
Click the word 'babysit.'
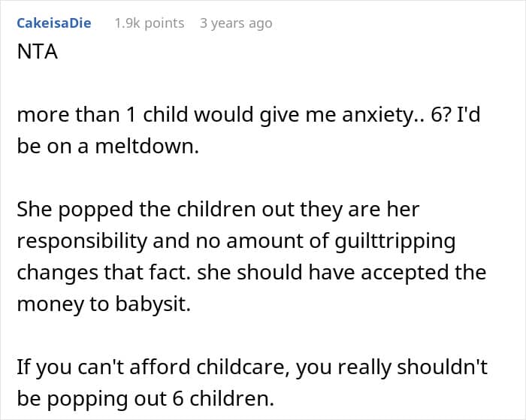[x=153, y=304]
